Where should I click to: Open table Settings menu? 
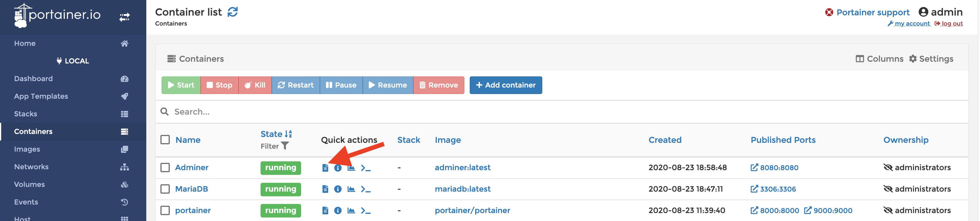(931, 58)
